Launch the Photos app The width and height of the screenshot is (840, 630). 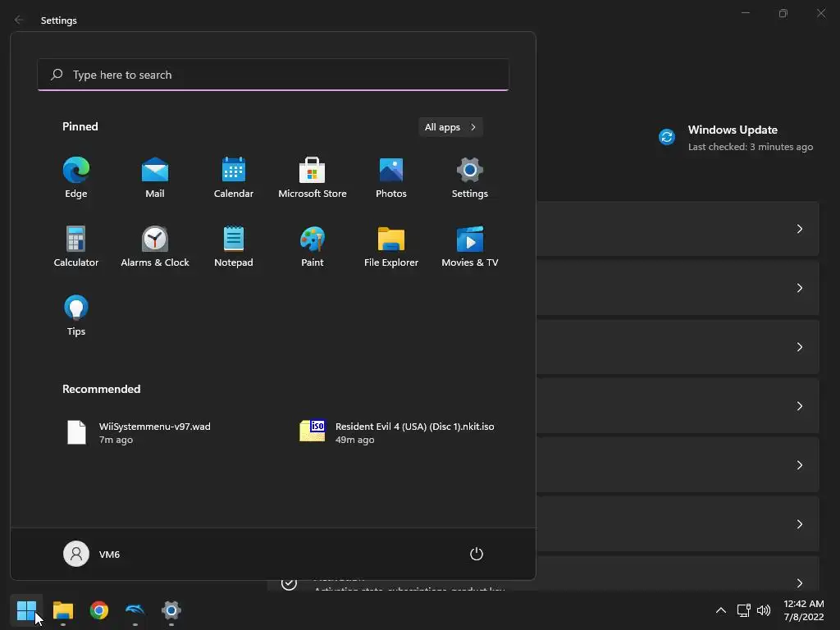391,178
